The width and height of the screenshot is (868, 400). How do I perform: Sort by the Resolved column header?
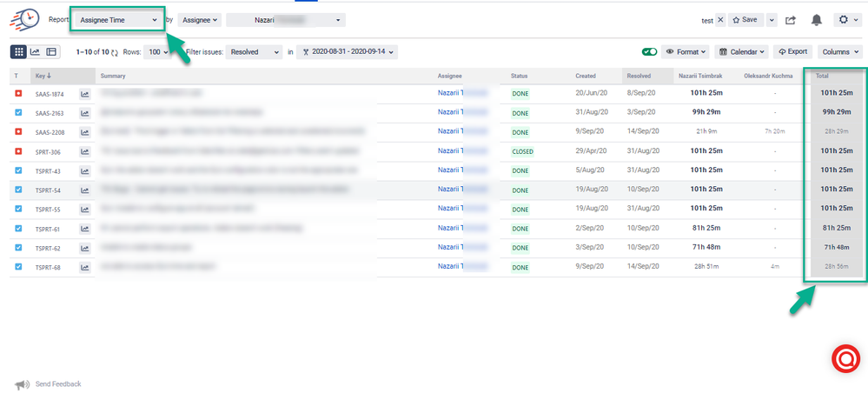tap(639, 76)
